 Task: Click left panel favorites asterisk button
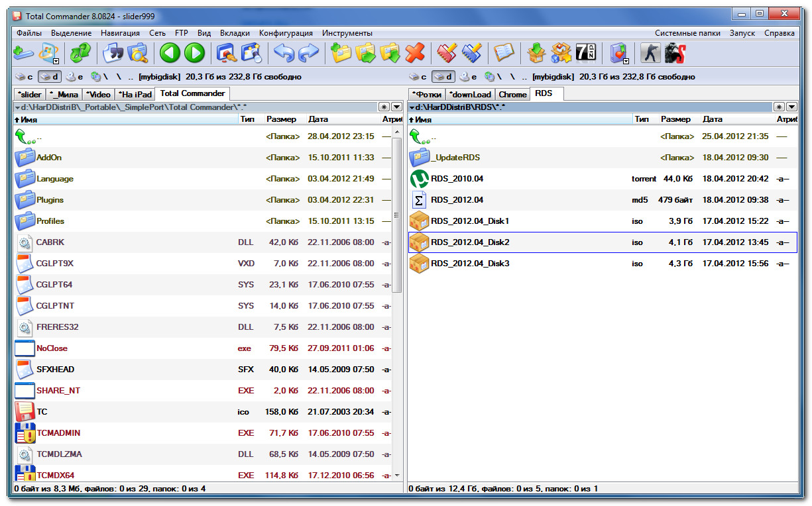[x=384, y=107]
